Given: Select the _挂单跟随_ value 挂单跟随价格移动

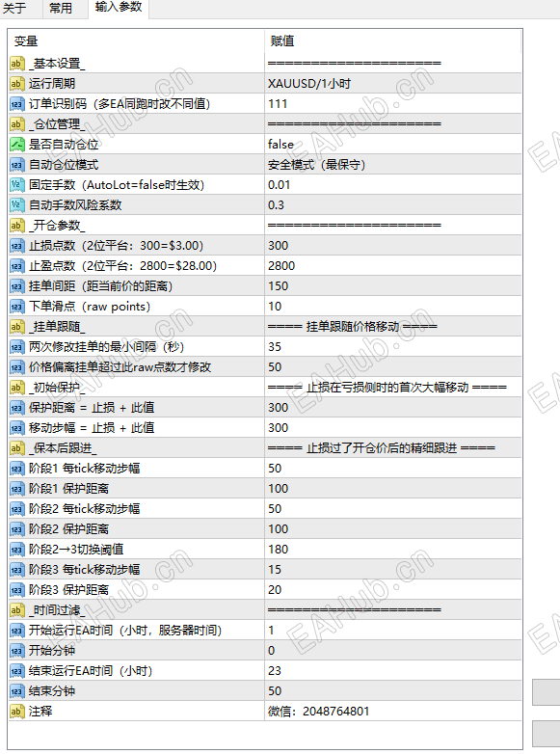Looking at the screenshot, I should (x=353, y=327).
